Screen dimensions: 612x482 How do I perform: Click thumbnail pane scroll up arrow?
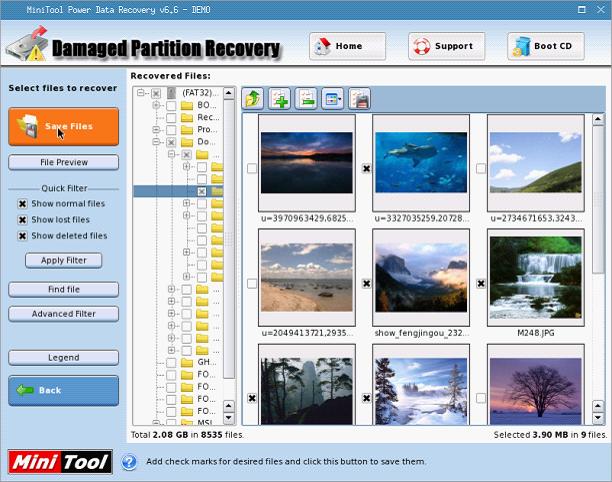[598, 119]
